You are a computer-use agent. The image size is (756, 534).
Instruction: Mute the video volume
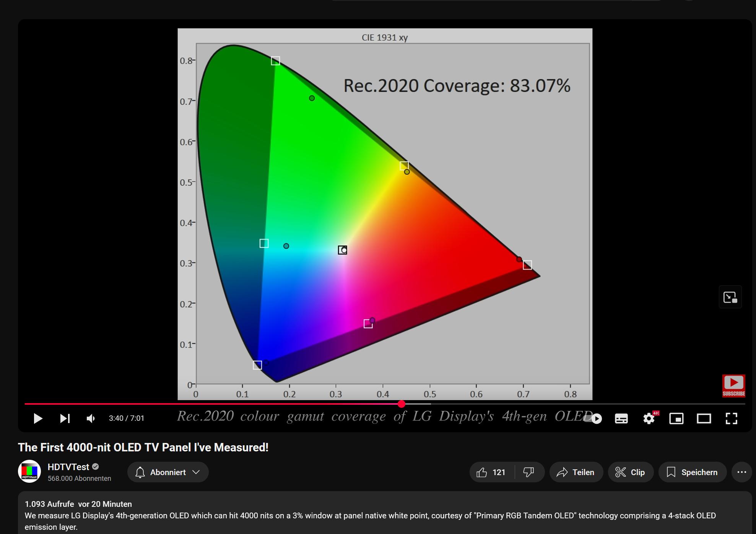click(x=91, y=418)
